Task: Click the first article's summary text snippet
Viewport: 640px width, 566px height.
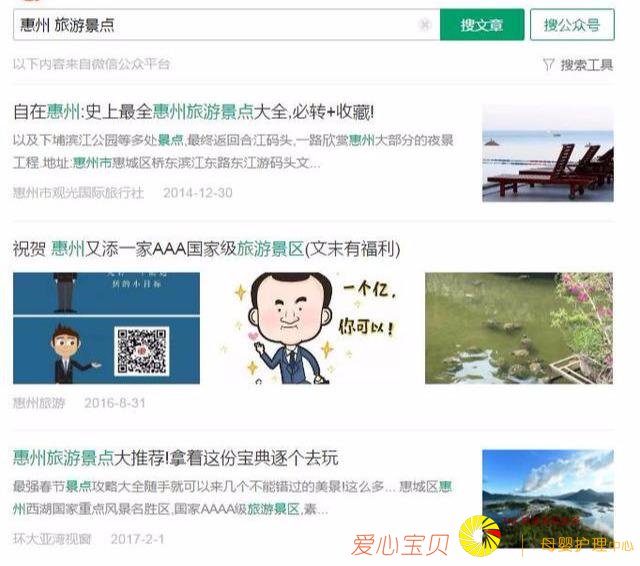Action: (x=233, y=151)
